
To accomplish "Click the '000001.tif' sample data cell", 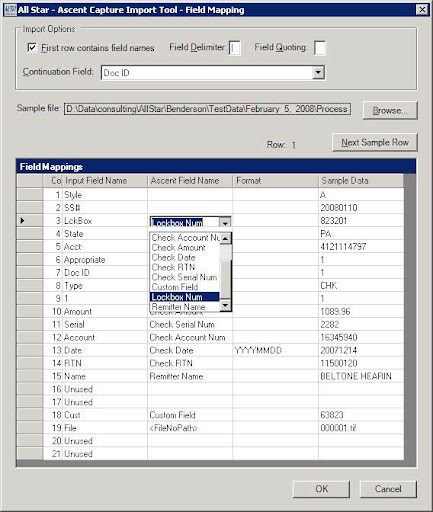I will 361,428.
